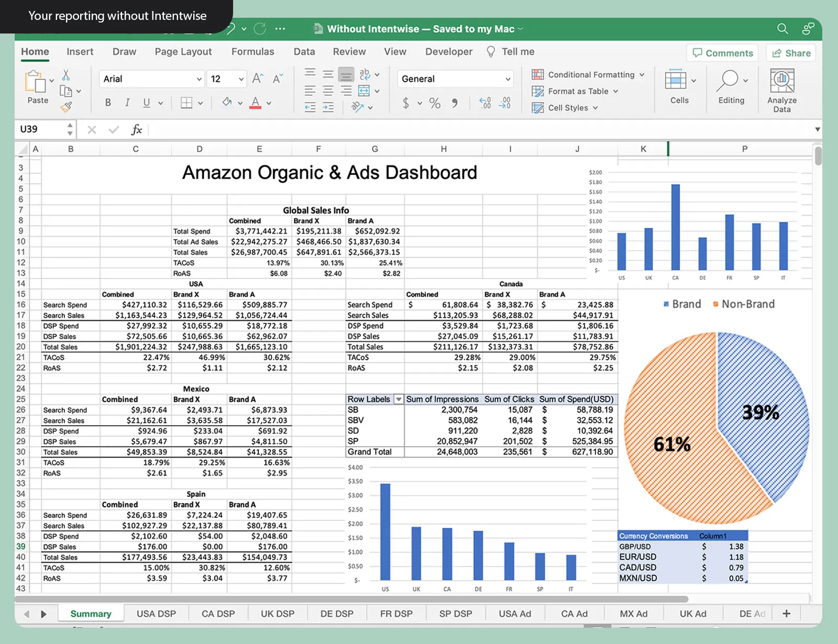Image resolution: width=838 pixels, height=644 pixels.
Task: Apply percent style format
Action: [435, 103]
